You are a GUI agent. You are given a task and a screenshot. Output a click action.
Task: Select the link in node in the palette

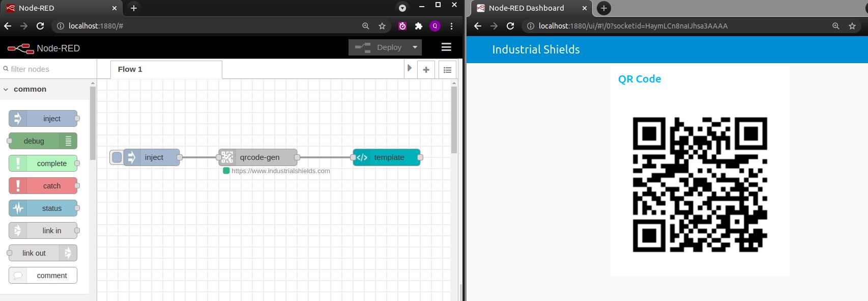[x=43, y=231]
